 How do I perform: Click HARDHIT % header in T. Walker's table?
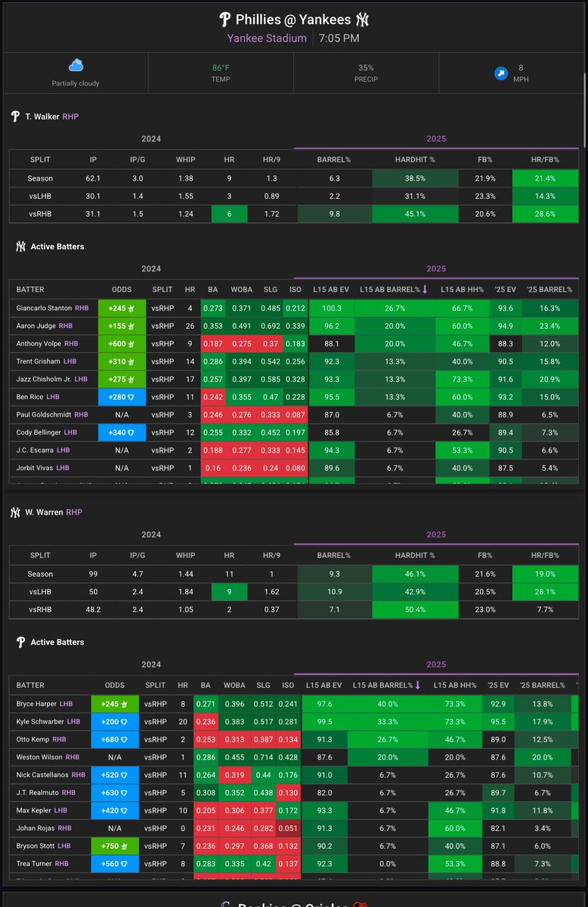[415, 160]
